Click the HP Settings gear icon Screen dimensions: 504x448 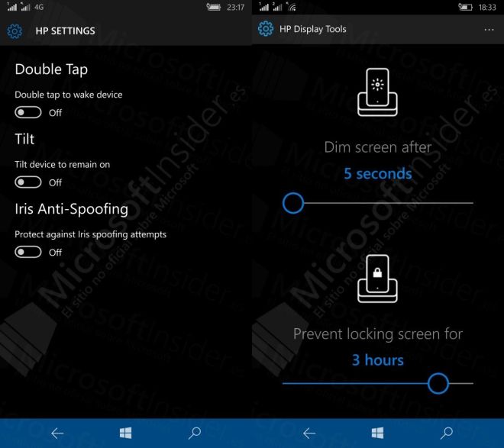[15, 31]
